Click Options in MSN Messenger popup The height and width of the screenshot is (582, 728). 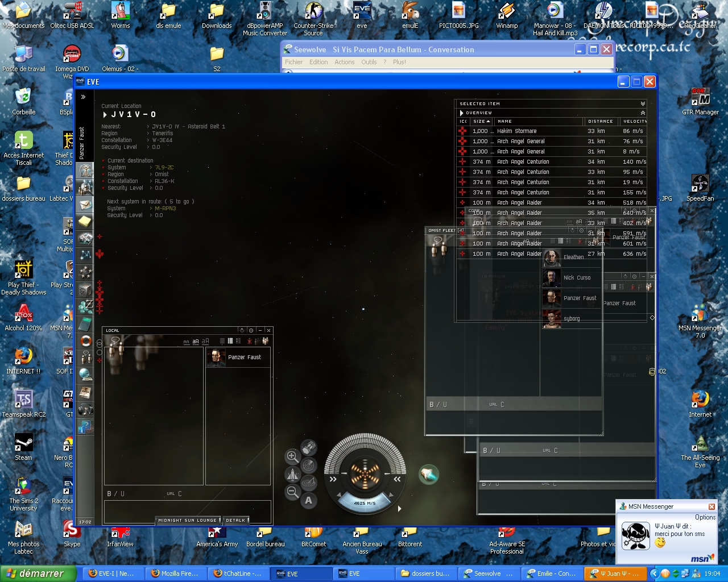[x=705, y=517]
